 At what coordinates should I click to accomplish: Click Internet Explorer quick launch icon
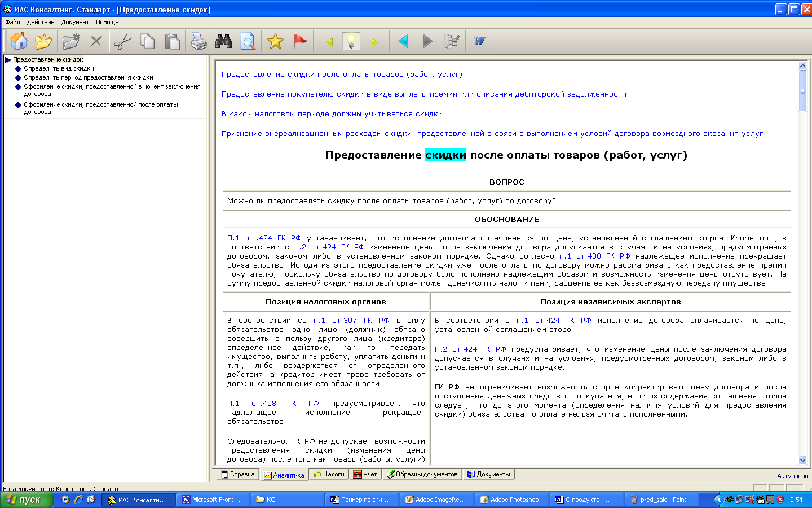click(x=78, y=500)
